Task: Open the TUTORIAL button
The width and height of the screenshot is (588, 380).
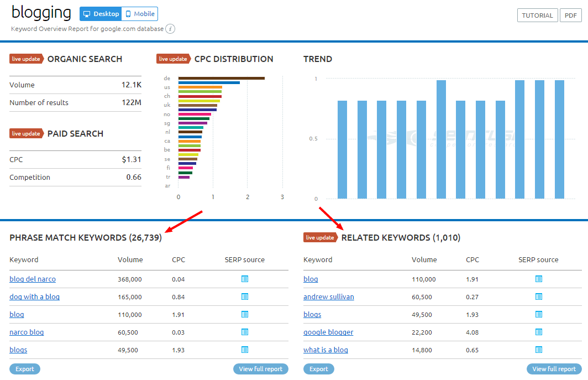Action: (537, 15)
